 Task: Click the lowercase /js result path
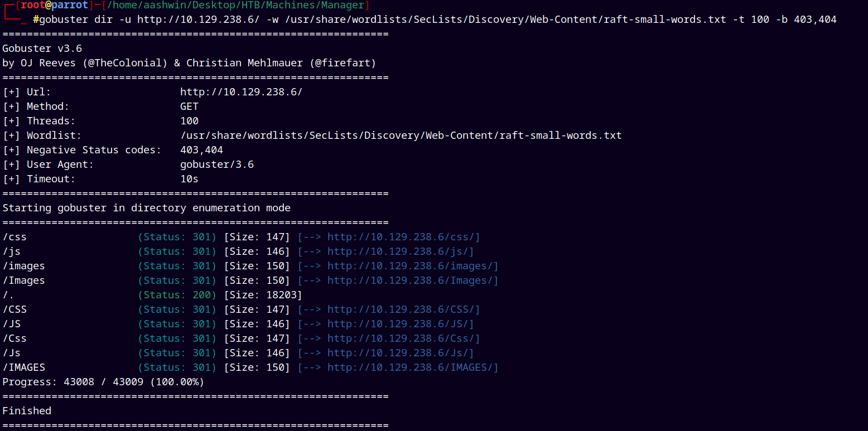pos(11,251)
